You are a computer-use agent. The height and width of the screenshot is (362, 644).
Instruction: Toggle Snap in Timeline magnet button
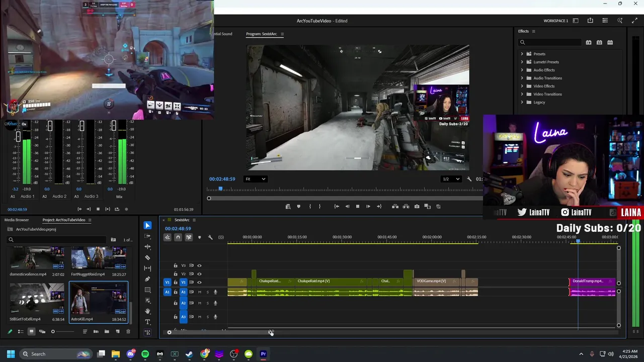[178, 237]
